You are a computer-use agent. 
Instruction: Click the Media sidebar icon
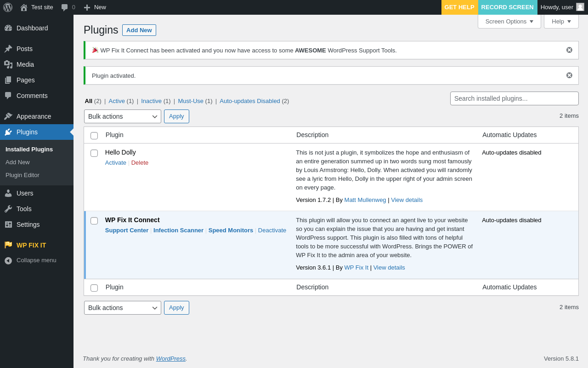(8, 64)
